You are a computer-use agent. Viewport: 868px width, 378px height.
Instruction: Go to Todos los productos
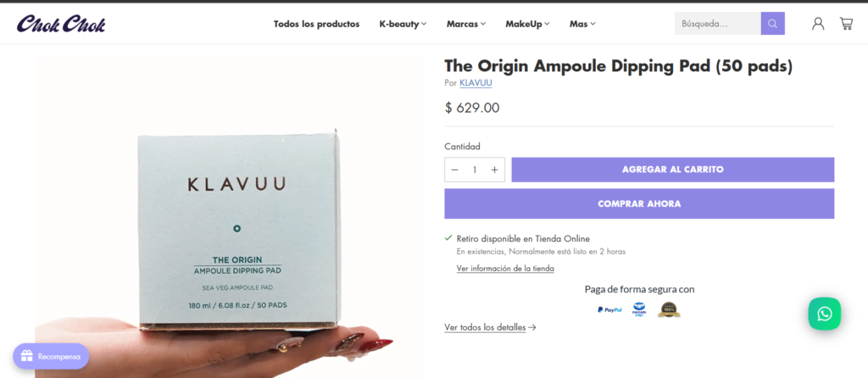pyautogui.click(x=317, y=24)
